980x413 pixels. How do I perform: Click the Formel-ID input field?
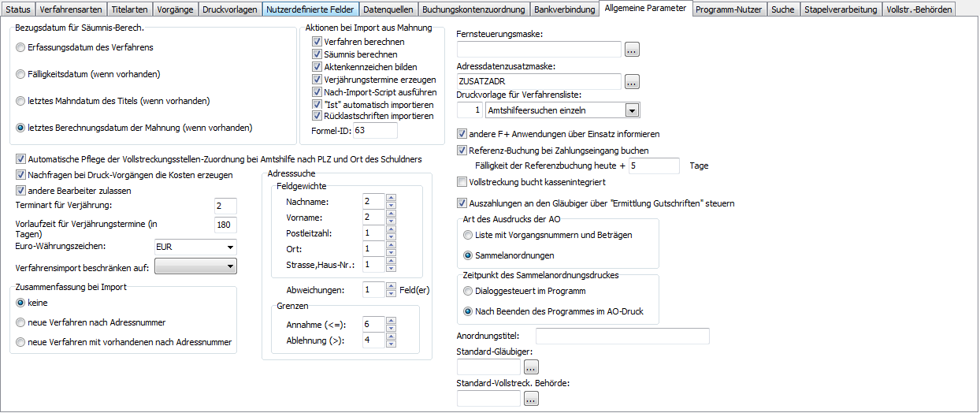coord(375,130)
